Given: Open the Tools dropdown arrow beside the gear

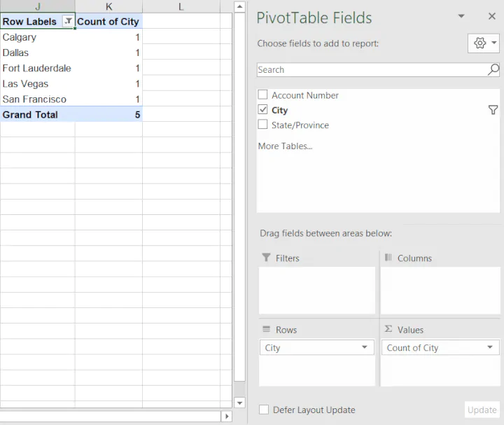Looking at the screenshot, I should tap(494, 43).
